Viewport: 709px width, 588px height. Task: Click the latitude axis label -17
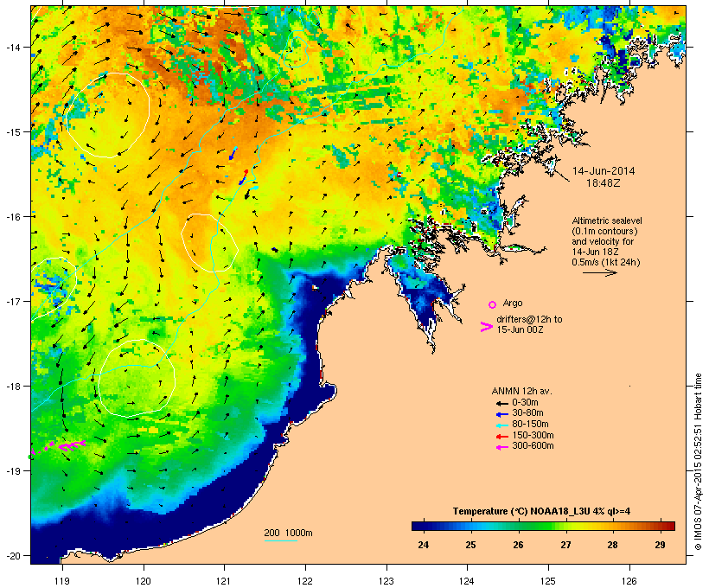12,301
